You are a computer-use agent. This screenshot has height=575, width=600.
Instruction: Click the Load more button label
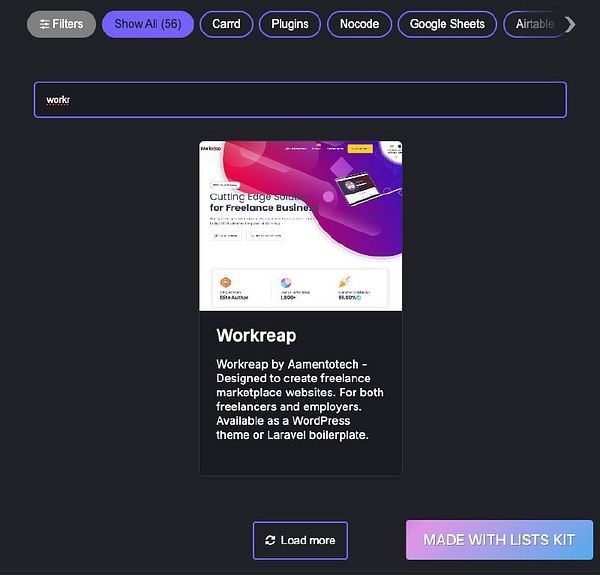(308, 540)
